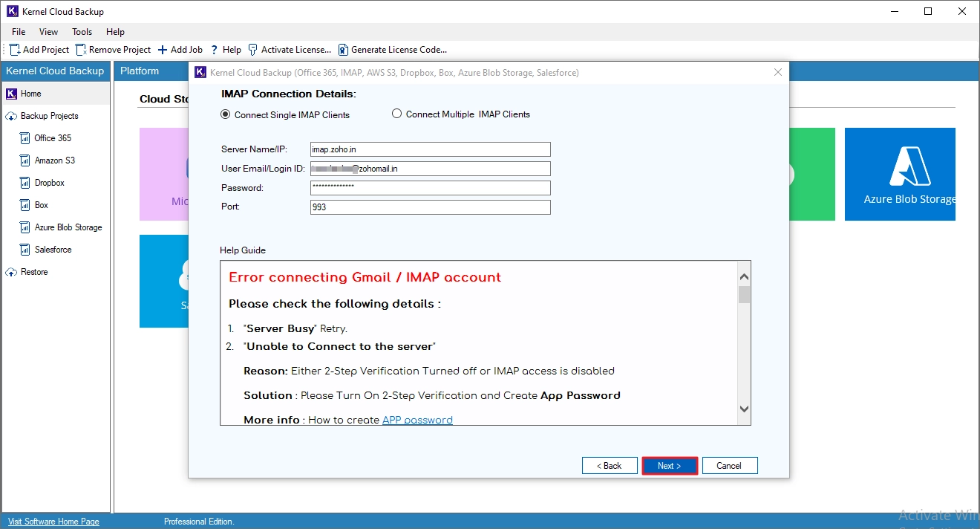Select Connect Single IMAP Clients option

click(285, 114)
